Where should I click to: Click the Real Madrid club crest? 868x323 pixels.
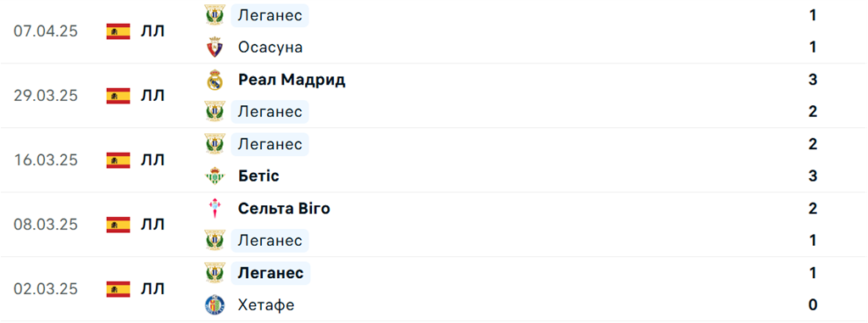[x=214, y=80]
